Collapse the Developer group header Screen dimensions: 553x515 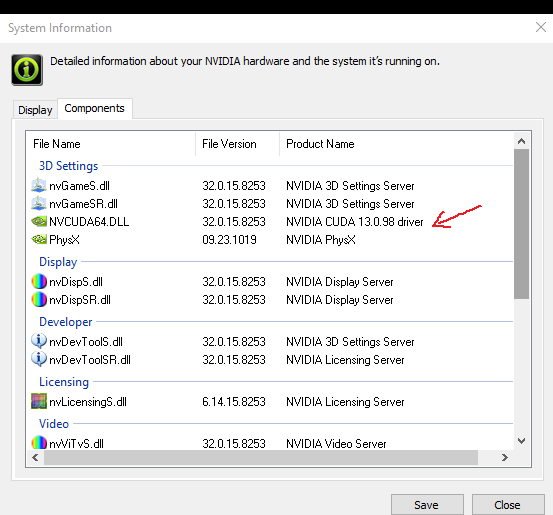66,322
